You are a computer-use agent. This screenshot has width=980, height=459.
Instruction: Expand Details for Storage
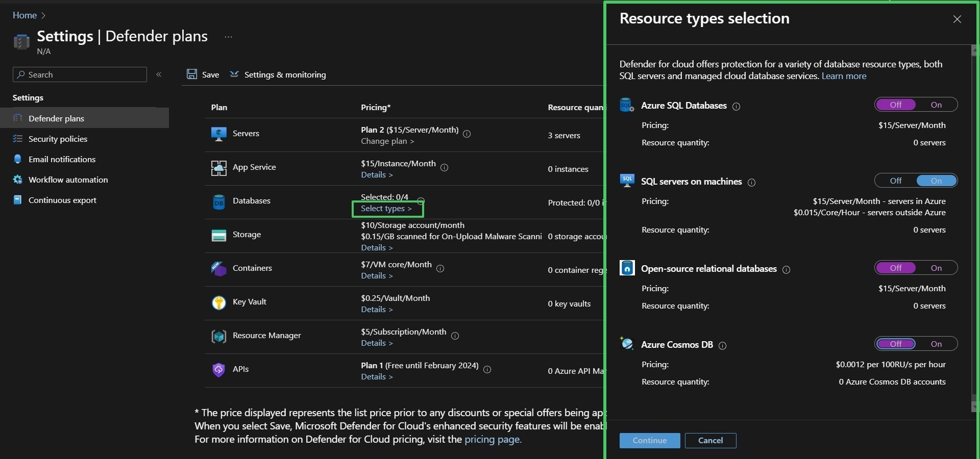pyautogui.click(x=377, y=248)
